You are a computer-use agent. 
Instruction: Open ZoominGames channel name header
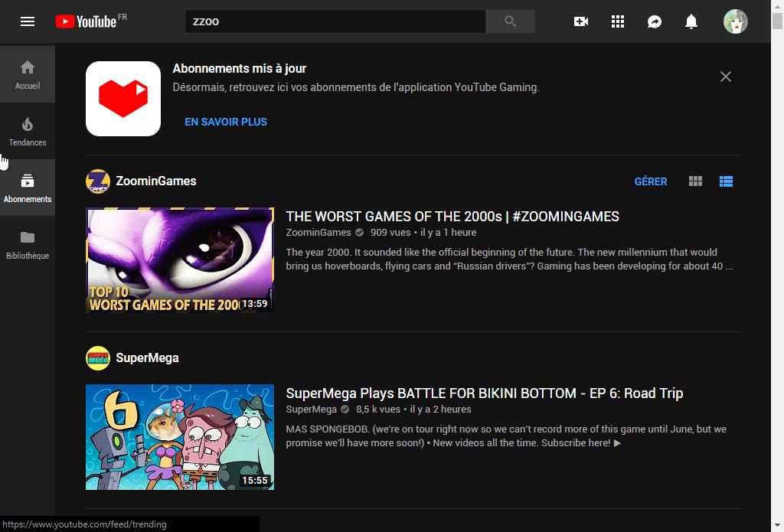pyautogui.click(x=156, y=181)
